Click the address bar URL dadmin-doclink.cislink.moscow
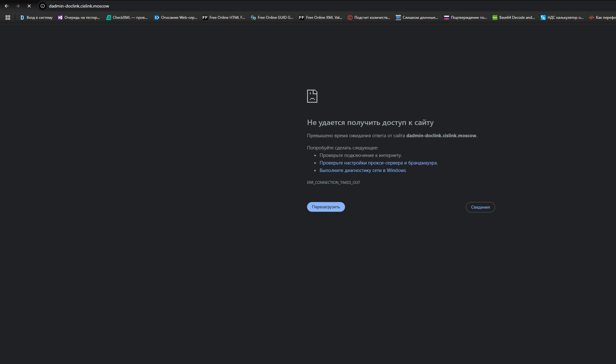The image size is (616, 364). tap(79, 6)
